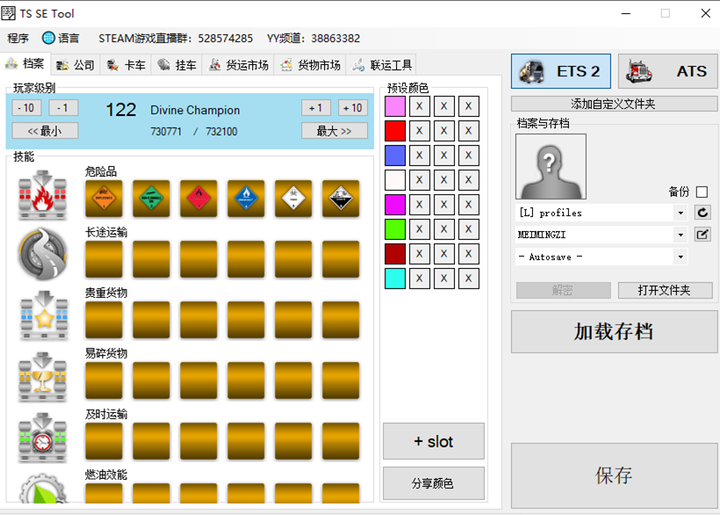This screenshot has height=515, width=720.
Task: Click the explosives hazard skill icon
Action: coord(104,198)
